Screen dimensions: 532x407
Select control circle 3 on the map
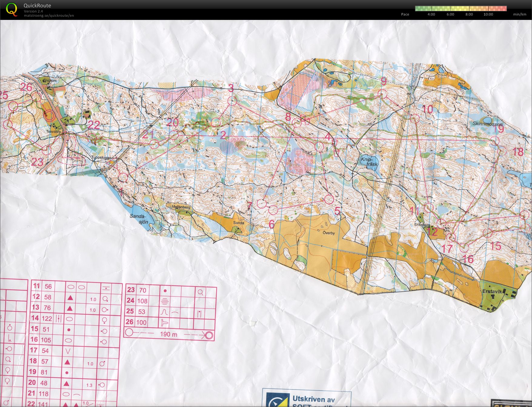pos(232,101)
